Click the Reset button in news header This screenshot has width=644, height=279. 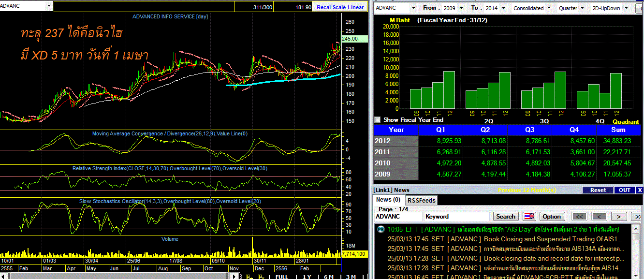[598, 190]
